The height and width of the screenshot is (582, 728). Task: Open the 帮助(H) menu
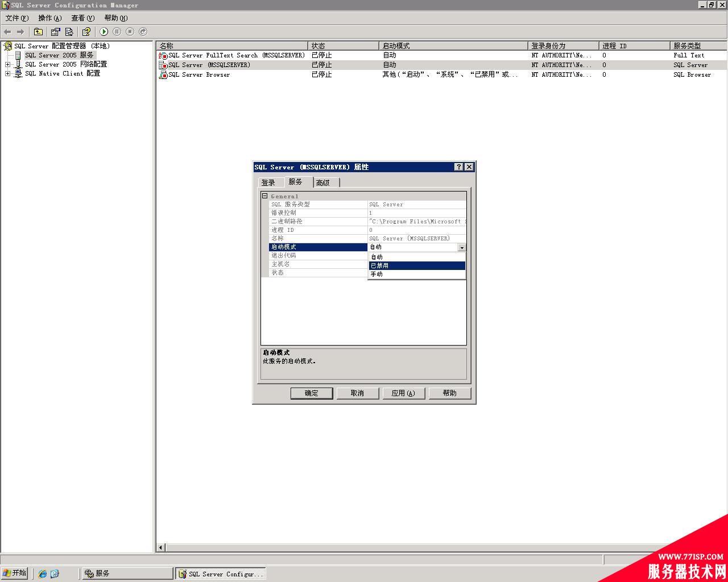[x=116, y=18]
